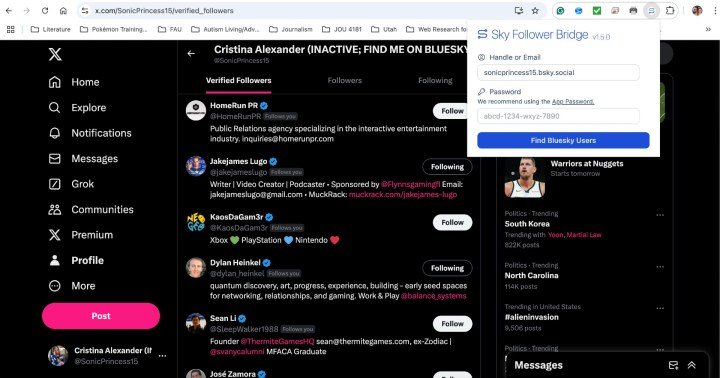720x378 pixels.
Task: Click the Password input field
Action: point(558,116)
